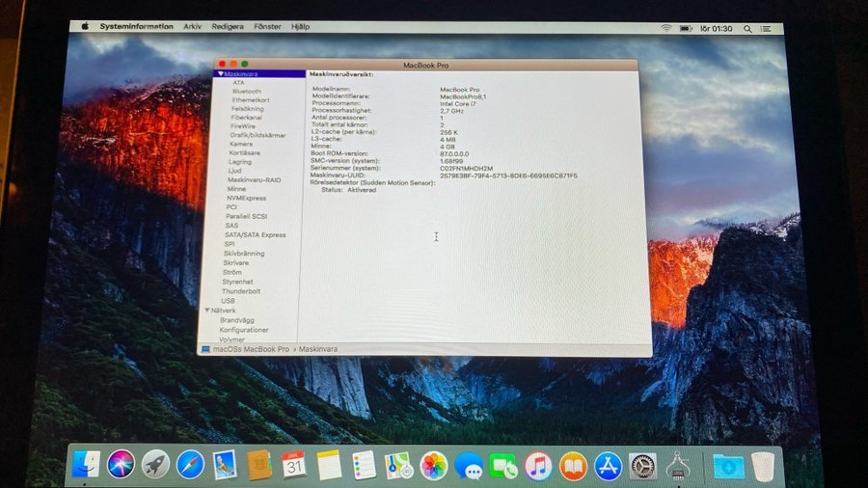Open System Preferences gear icon
The image size is (868, 488).
(643, 466)
